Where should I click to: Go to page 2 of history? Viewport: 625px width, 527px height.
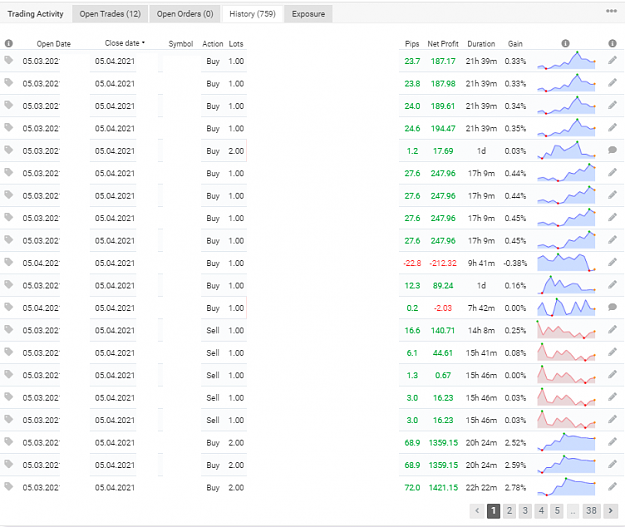(x=509, y=511)
